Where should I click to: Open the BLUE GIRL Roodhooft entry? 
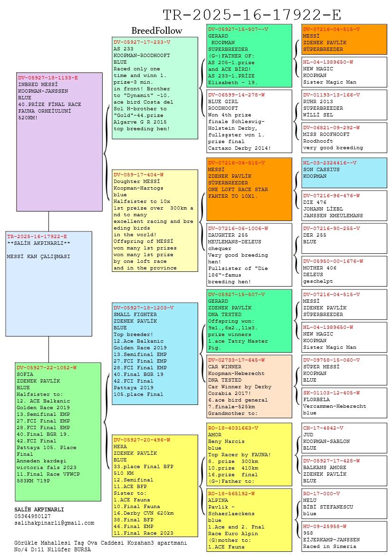pos(249,121)
